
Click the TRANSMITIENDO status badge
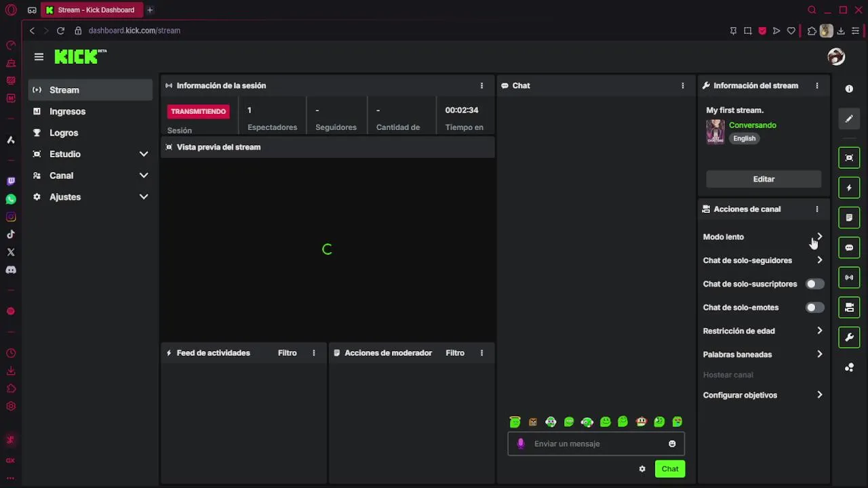pyautogui.click(x=199, y=111)
